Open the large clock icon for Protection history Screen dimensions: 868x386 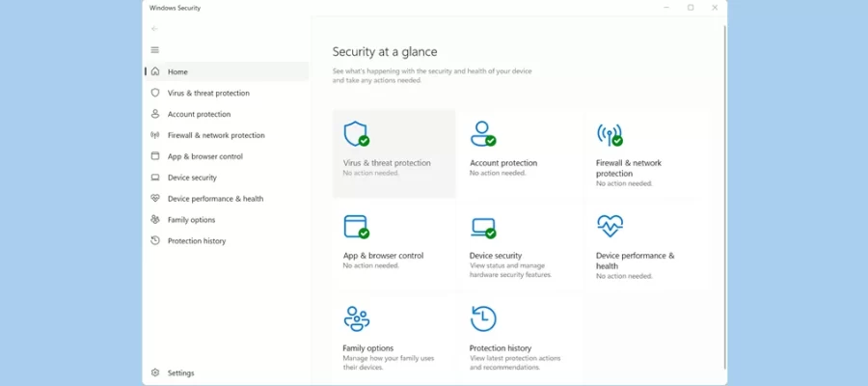pos(483,318)
